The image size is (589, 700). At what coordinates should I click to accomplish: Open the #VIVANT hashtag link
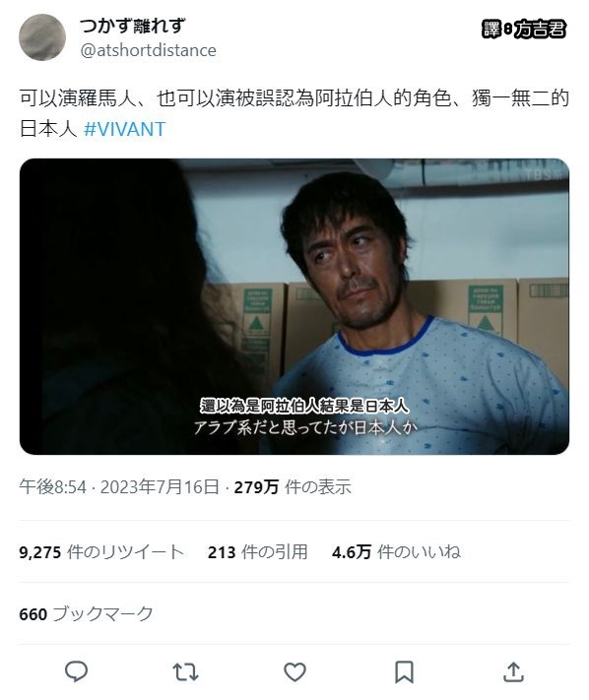click(124, 129)
